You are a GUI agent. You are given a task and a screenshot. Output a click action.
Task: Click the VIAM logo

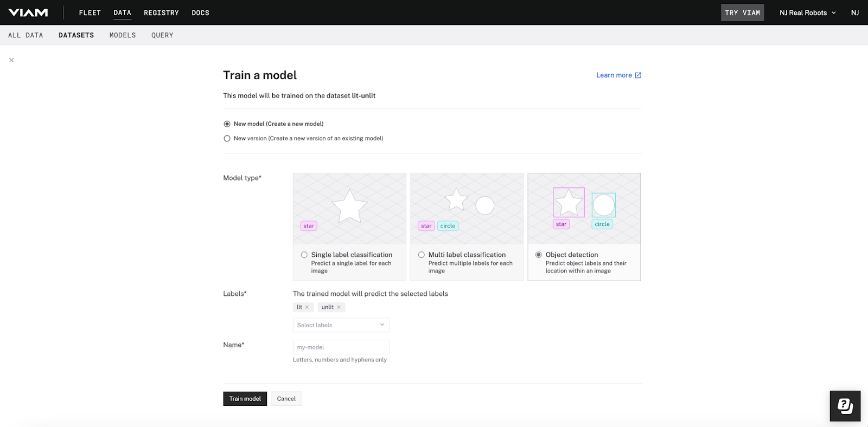coord(28,12)
